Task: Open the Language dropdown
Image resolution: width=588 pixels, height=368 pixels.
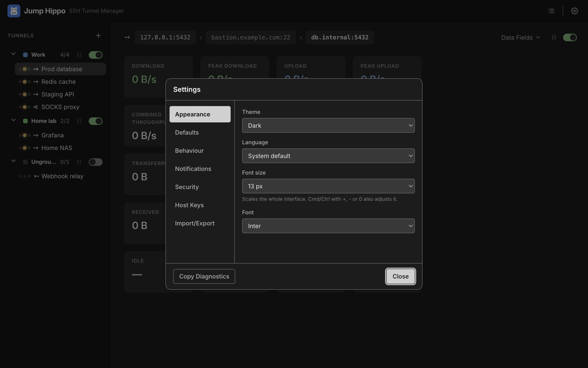Action: (328, 156)
